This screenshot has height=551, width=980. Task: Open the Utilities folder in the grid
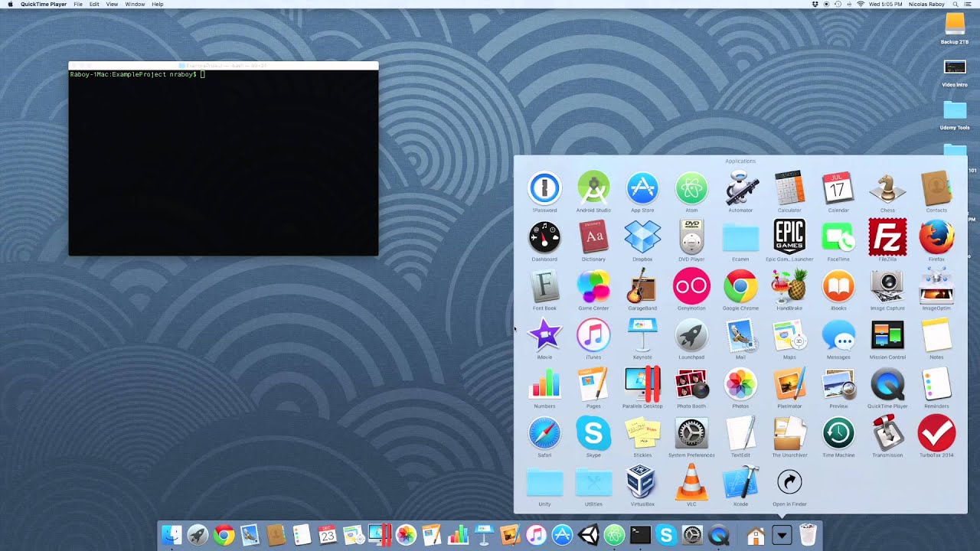click(x=593, y=484)
